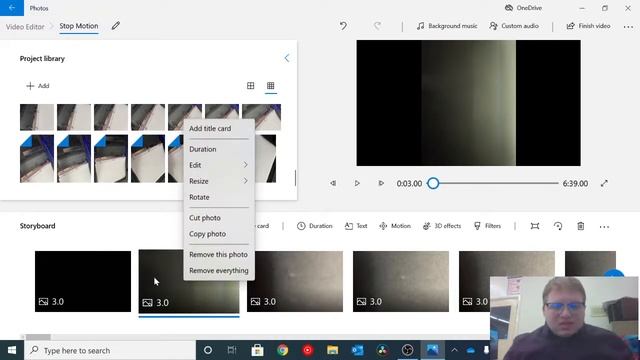Collapse the Project library panel
Screen dimensions: 640x360
click(287, 58)
